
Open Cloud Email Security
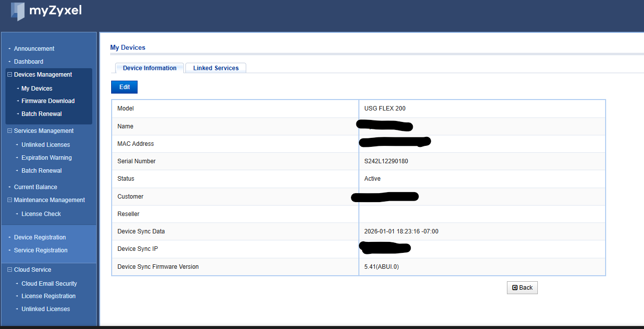[x=49, y=284]
